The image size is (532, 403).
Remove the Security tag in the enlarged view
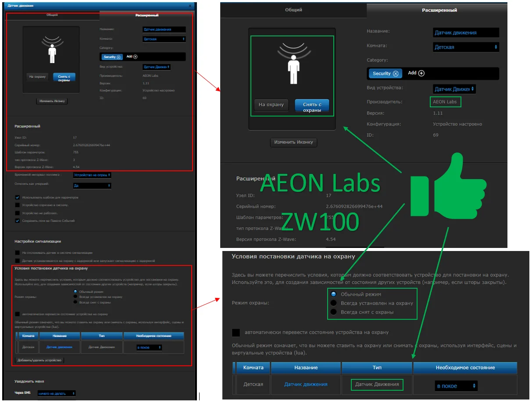pyautogui.click(x=396, y=74)
